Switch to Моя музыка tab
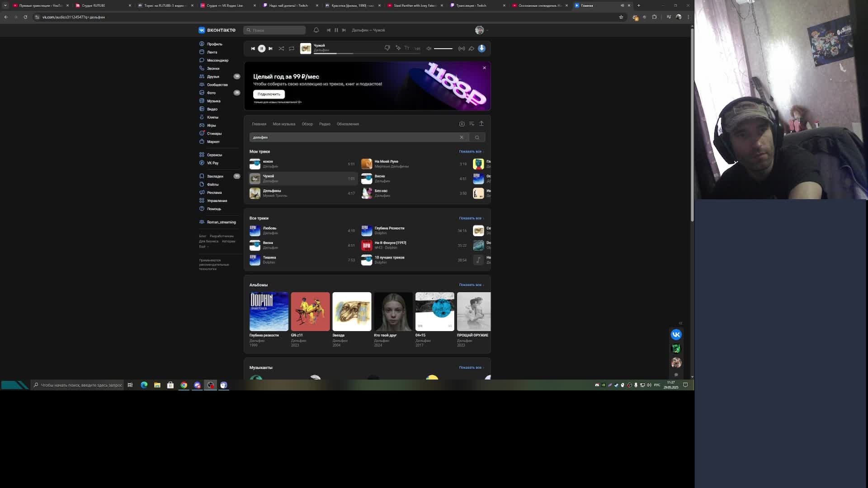 point(284,124)
